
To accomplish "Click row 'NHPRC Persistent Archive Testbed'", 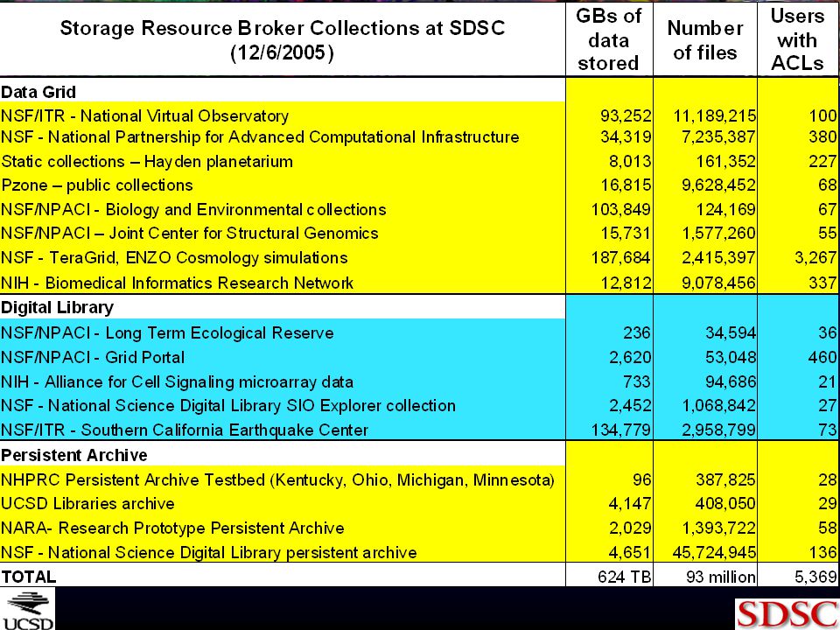I will tap(419, 479).
